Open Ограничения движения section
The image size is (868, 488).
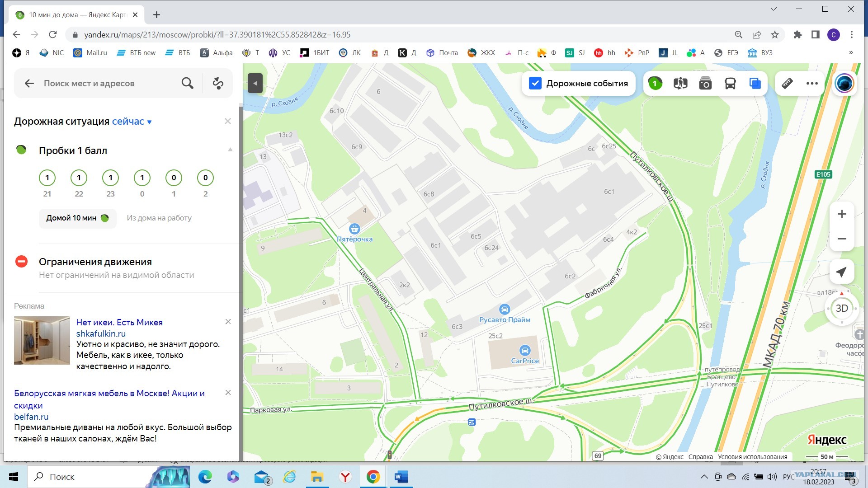point(95,262)
